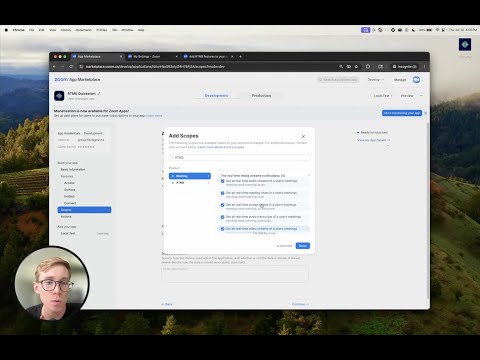Select the RTMS product in the list
The image size is (480, 360).
(190, 183)
